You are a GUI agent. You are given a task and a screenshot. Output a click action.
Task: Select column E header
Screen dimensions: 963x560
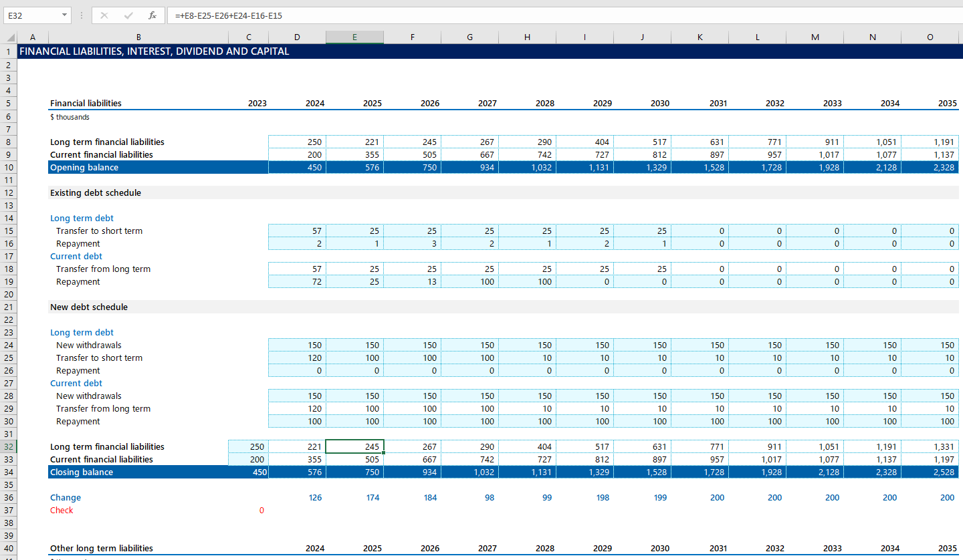tap(354, 37)
